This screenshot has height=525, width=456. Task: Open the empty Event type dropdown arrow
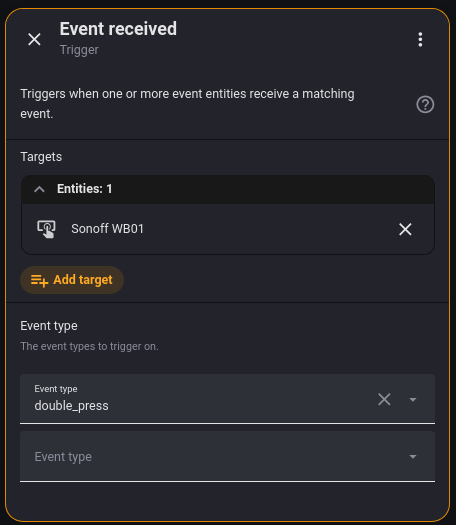(x=413, y=457)
